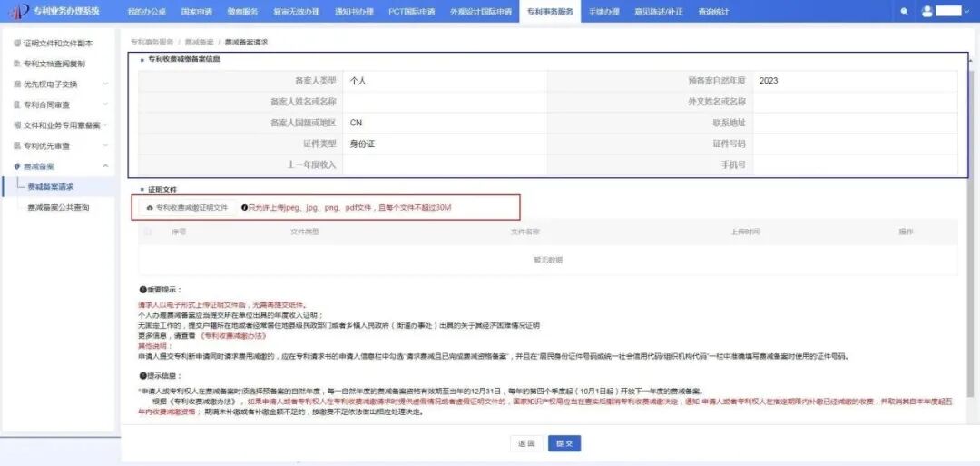Click the shield icon beside 费减备案
Viewport: 980px width, 466px height.
17,166
